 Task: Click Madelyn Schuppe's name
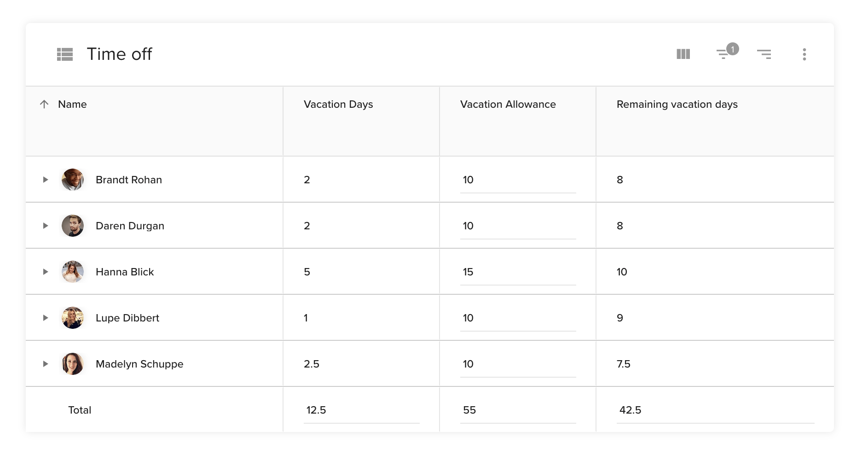coord(139,363)
